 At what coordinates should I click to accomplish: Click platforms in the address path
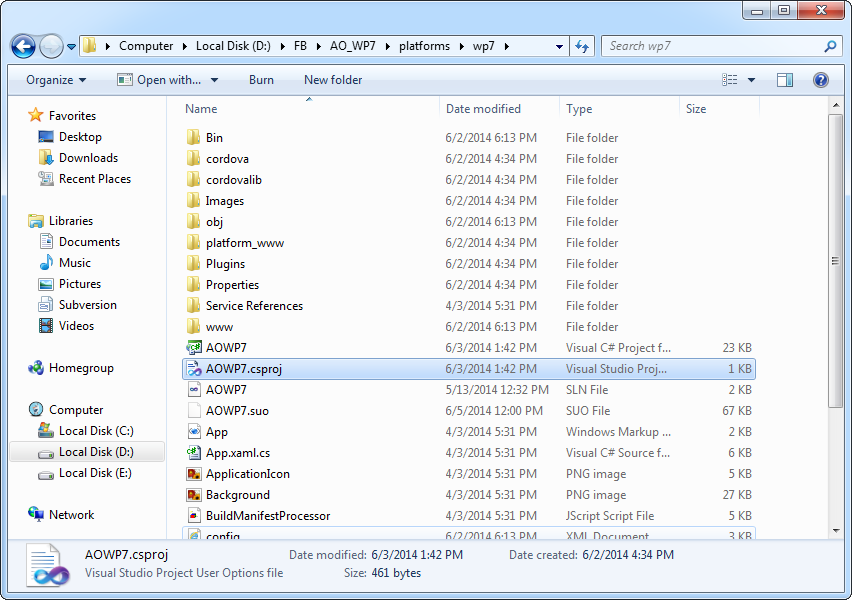[424, 46]
